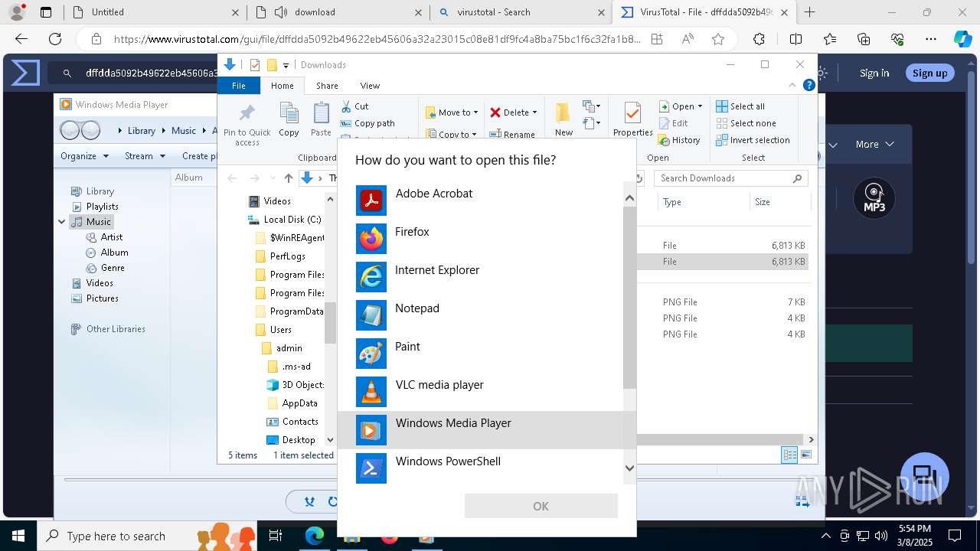Screen dimensions: 980x551
Task: Open Other Libraries in Media Player
Action: [115, 329]
